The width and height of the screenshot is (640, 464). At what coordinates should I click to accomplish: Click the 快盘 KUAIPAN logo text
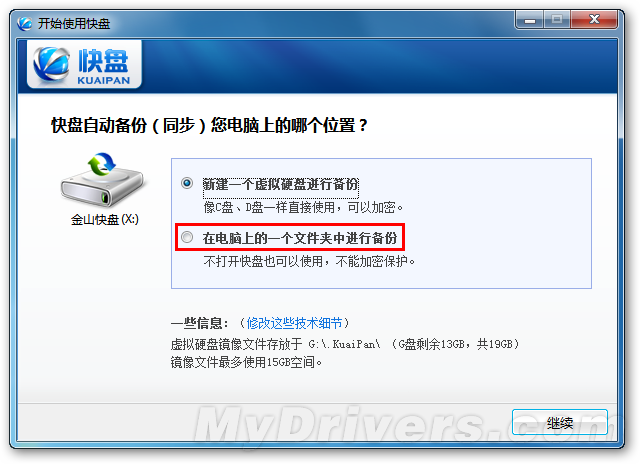point(104,67)
